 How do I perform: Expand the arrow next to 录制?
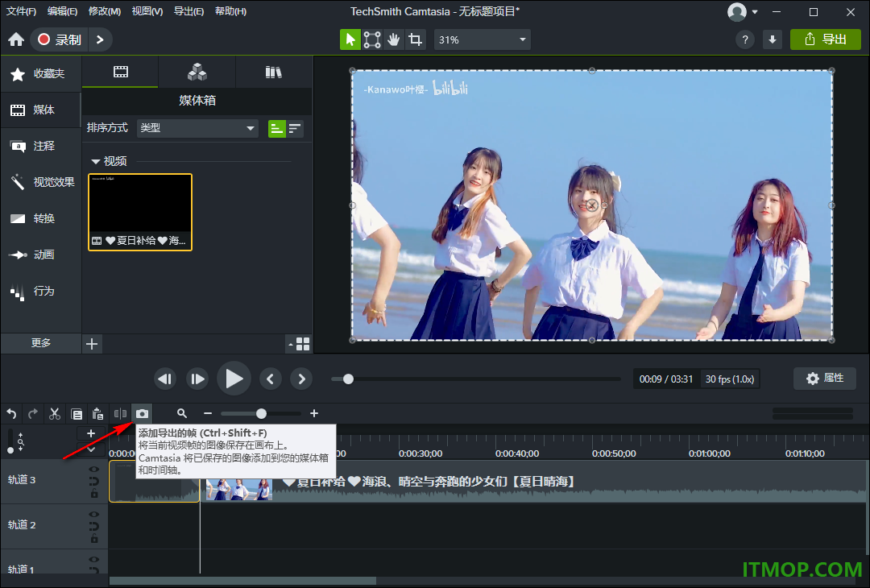point(100,39)
